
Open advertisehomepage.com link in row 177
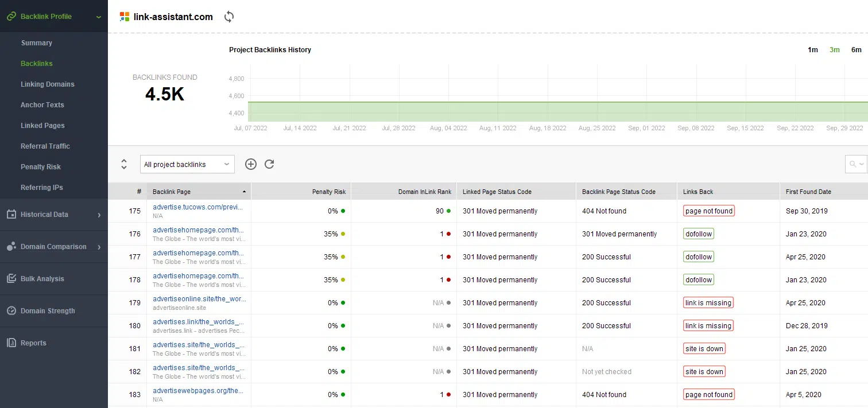198,253
